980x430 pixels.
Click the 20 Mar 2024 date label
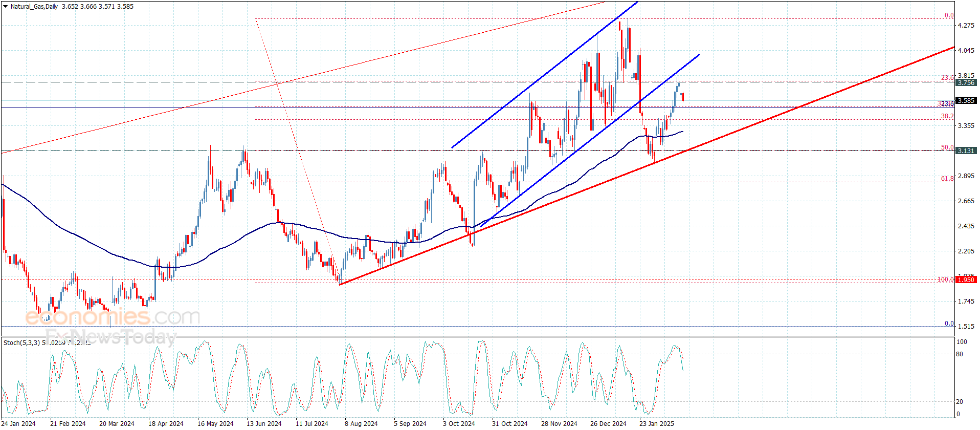(117, 423)
